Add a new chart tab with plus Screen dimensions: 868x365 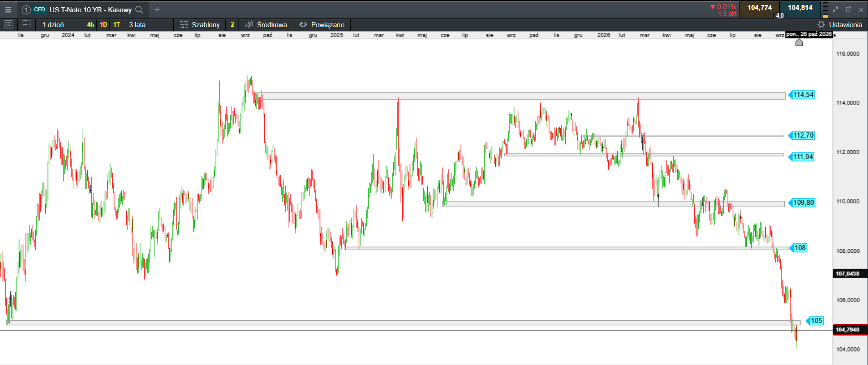click(157, 9)
